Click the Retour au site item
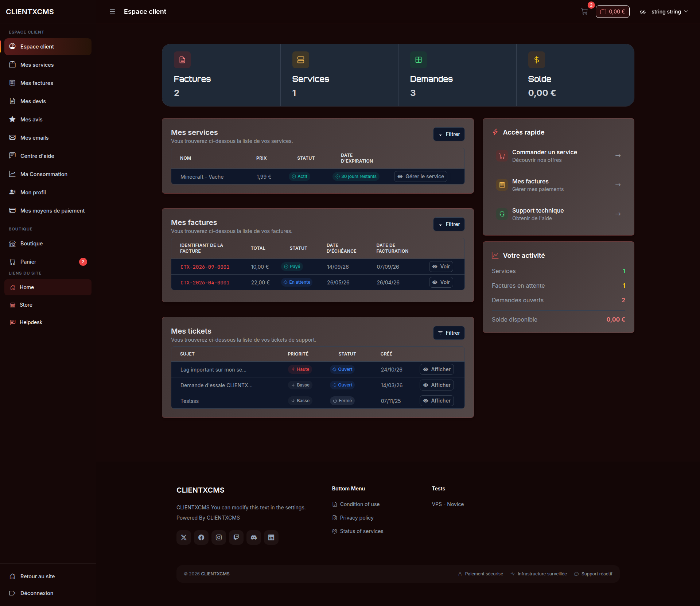 (x=48, y=576)
